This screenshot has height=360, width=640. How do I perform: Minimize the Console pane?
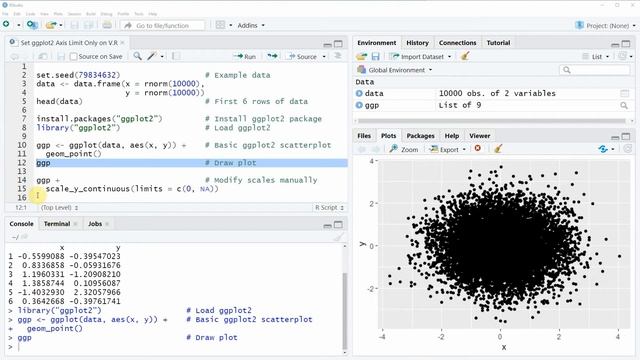327,225
